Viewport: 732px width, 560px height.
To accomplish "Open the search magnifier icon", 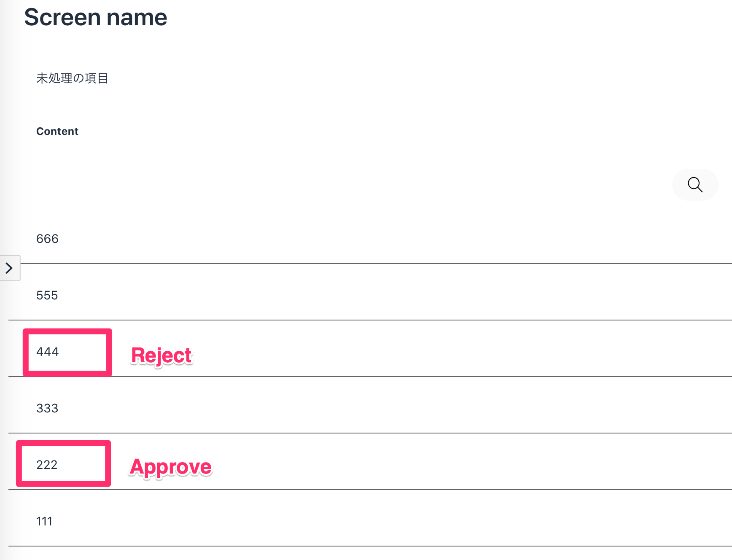I will (x=695, y=184).
